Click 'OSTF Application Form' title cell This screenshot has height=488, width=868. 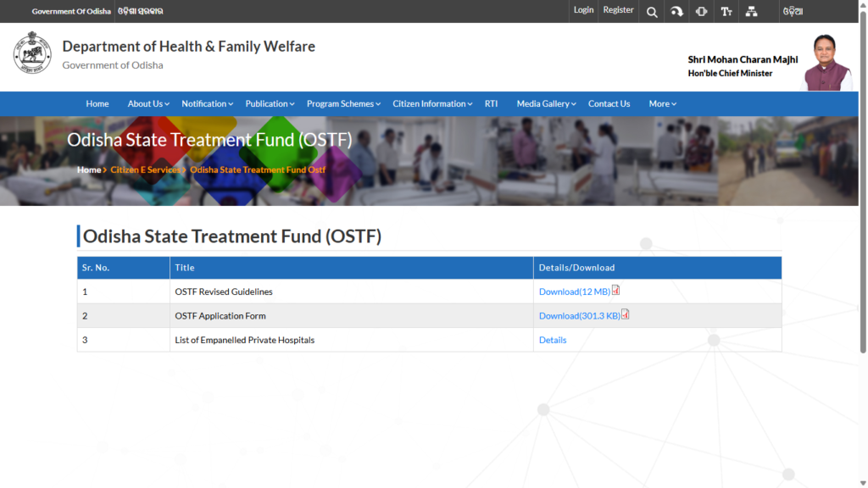tap(352, 316)
